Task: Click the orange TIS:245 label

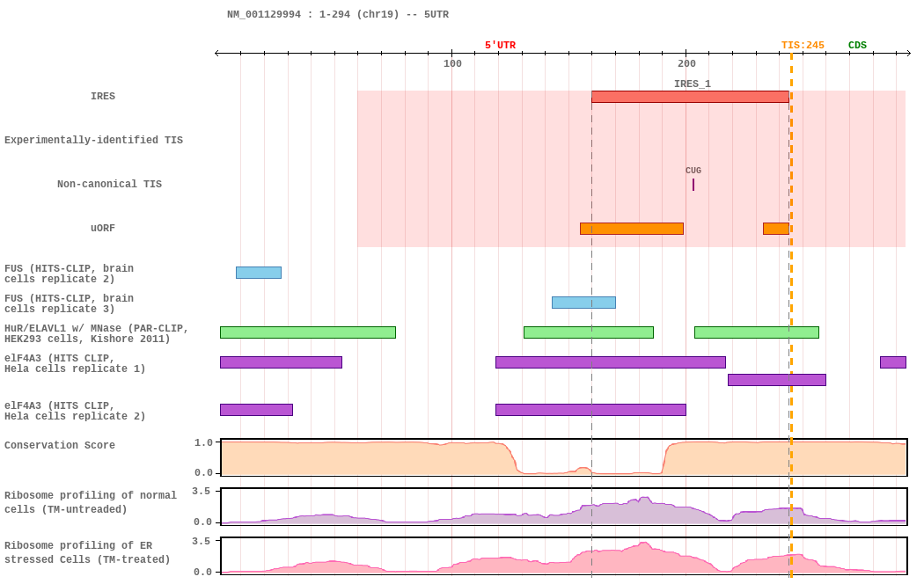Action: click(803, 46)
